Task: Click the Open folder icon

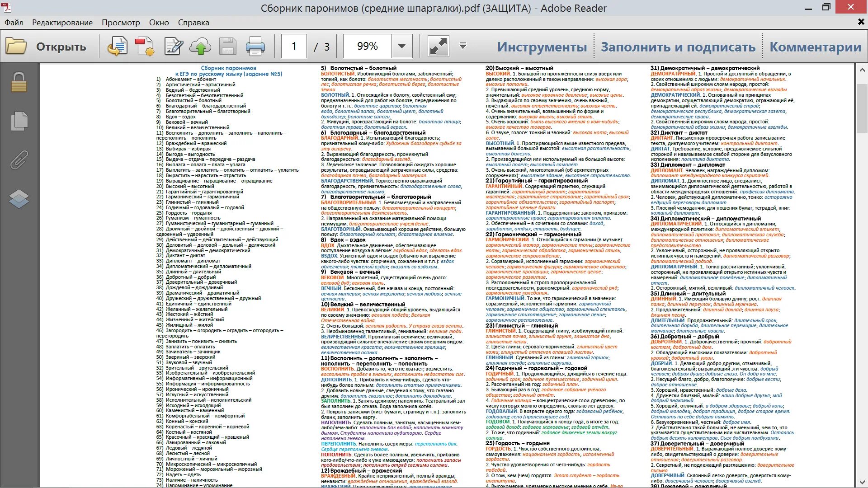Action: (x=17, y=47)
